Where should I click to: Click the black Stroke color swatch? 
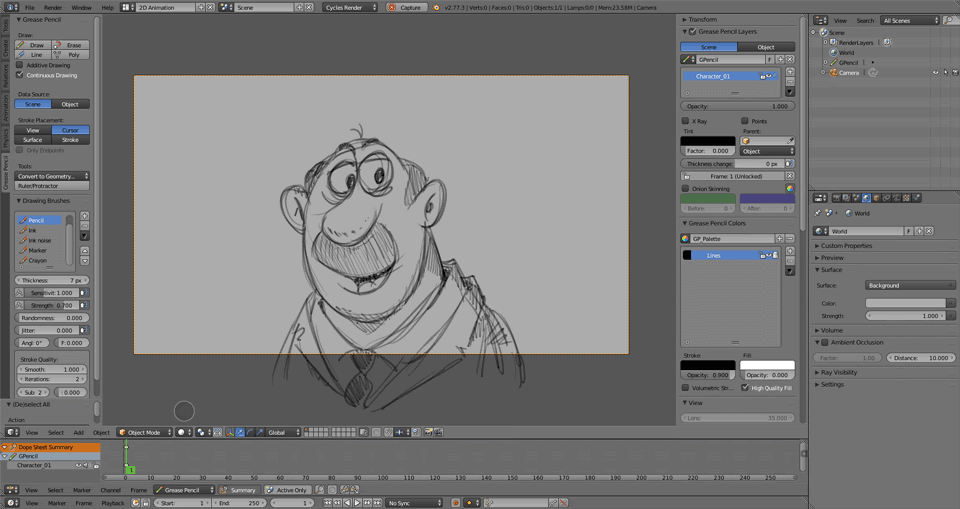tap(708, 365)
